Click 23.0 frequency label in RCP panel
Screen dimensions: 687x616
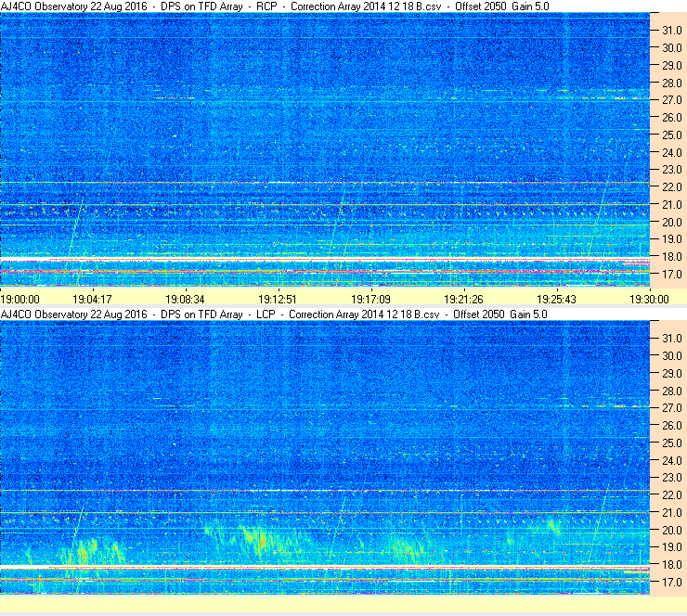[x=671, y=170]
